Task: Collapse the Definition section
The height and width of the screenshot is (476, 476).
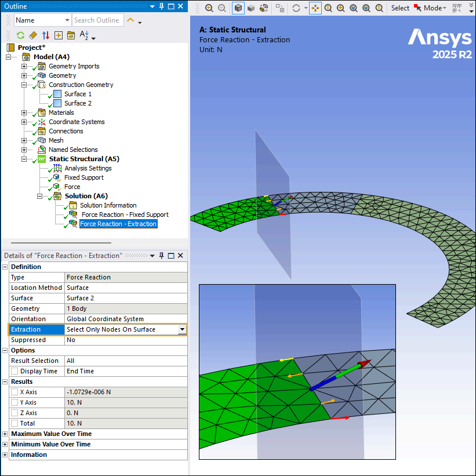Action: tap(5, 267)
